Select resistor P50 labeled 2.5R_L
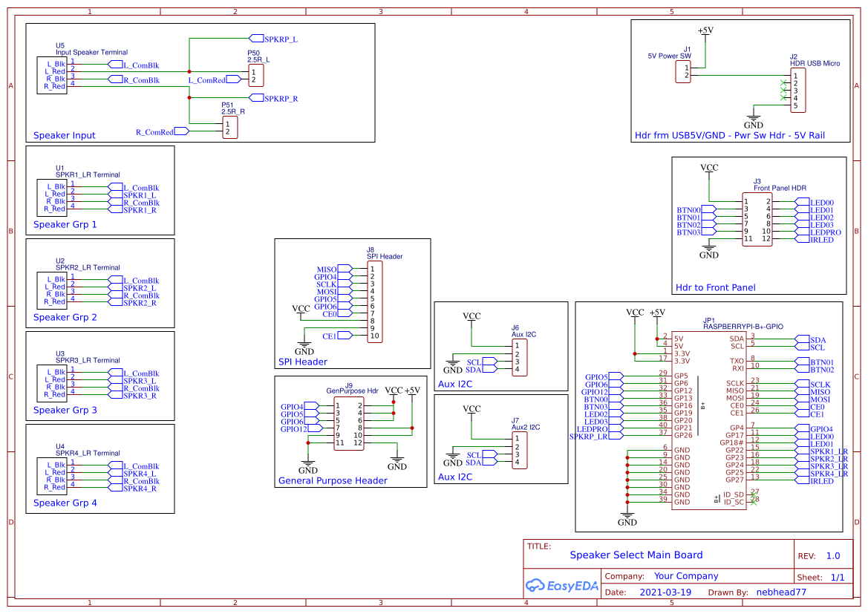The width and height of the screenshot is (868, 614). pyautogui.click(x=255, y=75)
